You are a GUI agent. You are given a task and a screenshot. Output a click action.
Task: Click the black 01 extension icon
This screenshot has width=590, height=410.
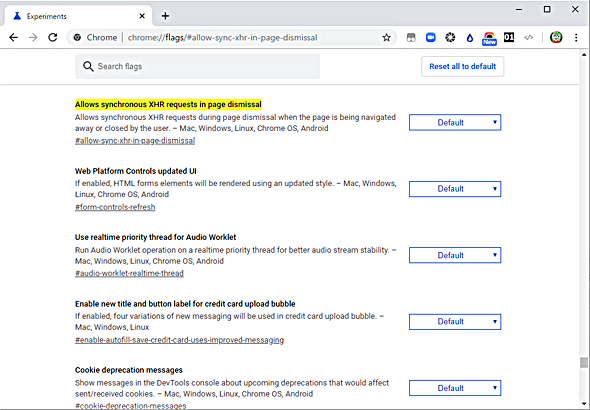coord(509,37)
